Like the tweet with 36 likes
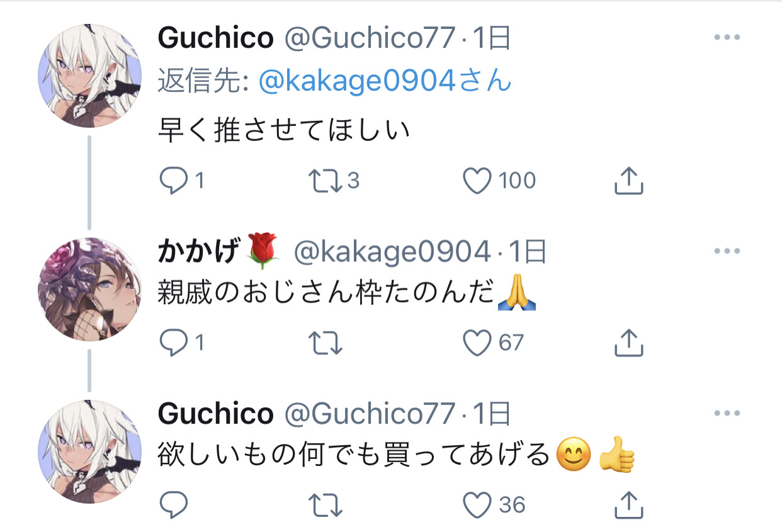Screen dimensions: 782x532 (477, 505)
